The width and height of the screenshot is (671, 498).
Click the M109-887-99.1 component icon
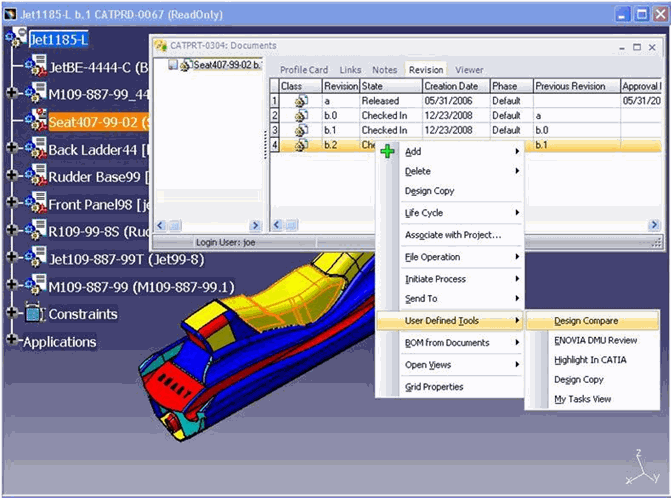pyautogui.click(x=36, y=285)
